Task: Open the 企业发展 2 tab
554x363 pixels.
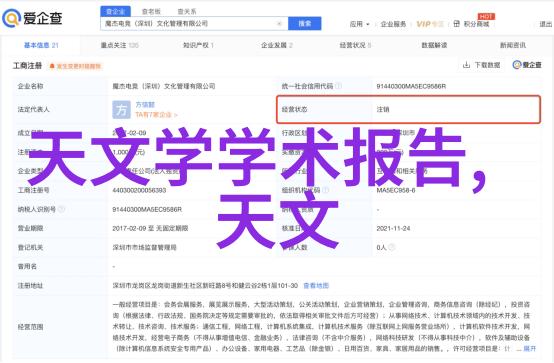Action: [x=277, y=45]
